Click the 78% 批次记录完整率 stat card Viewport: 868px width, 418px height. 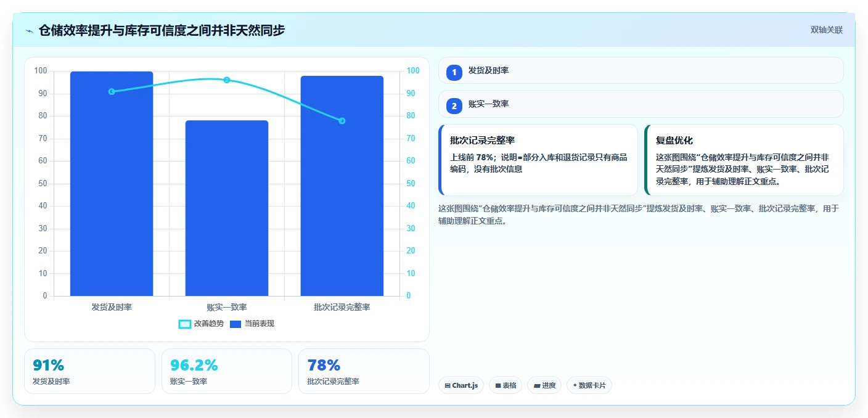pos(364,371)
